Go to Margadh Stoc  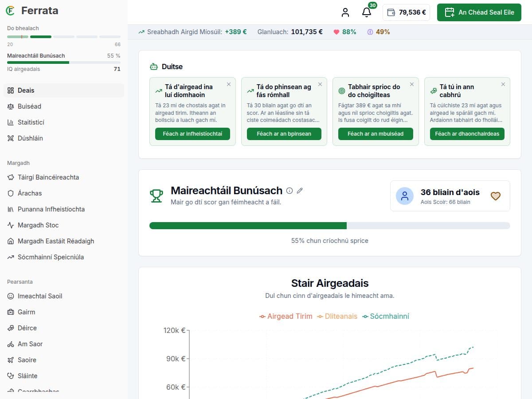coord(64,225)
